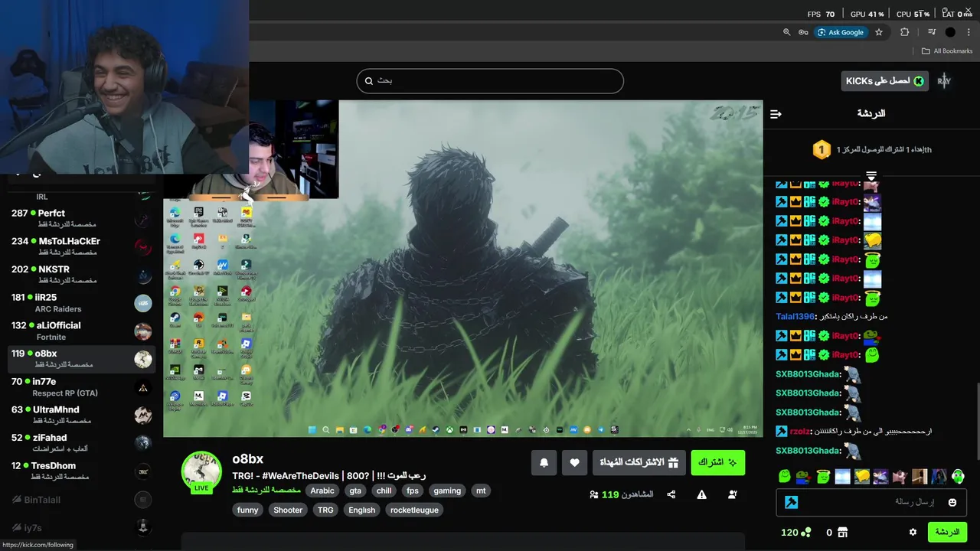The height and width of the screenshot is (551, 980).
Task: Click the Get KICKs button
Action: [x=884, y=80]
